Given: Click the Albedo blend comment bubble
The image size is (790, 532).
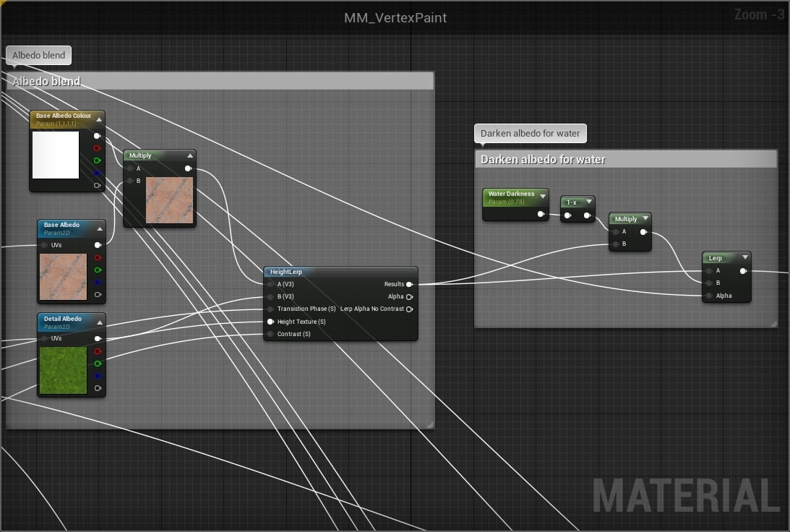Looking at the screenshot, I should click(x=39, y=56).
